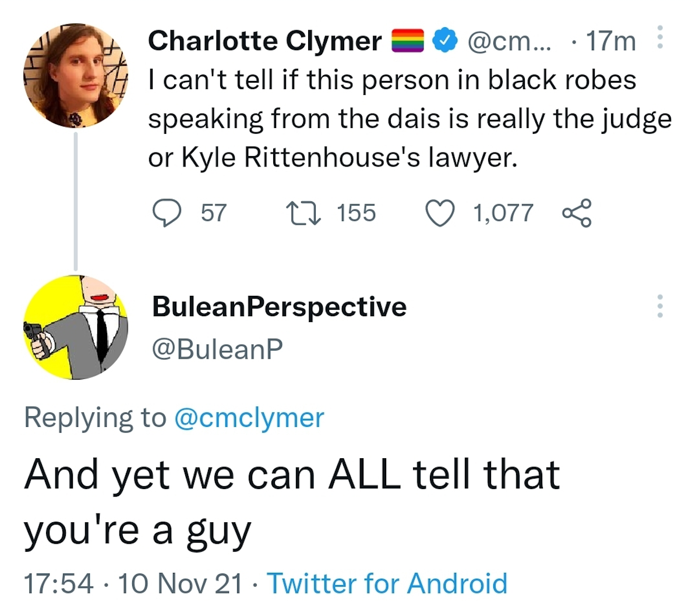The width and height of the screenshot is (699, 616).
Task: Open BuleanPerspective's cartoon avatar
Action: [x=75, y=328]
